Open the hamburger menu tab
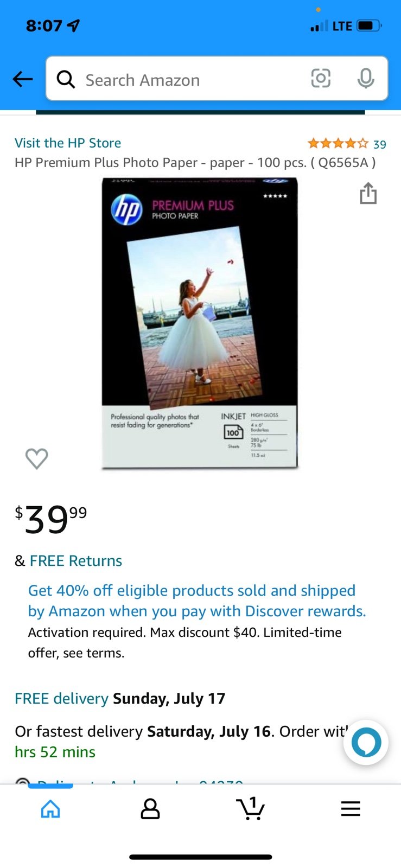Image resolution: width=401 pixels, height=868 pixels. coord(351,809)
